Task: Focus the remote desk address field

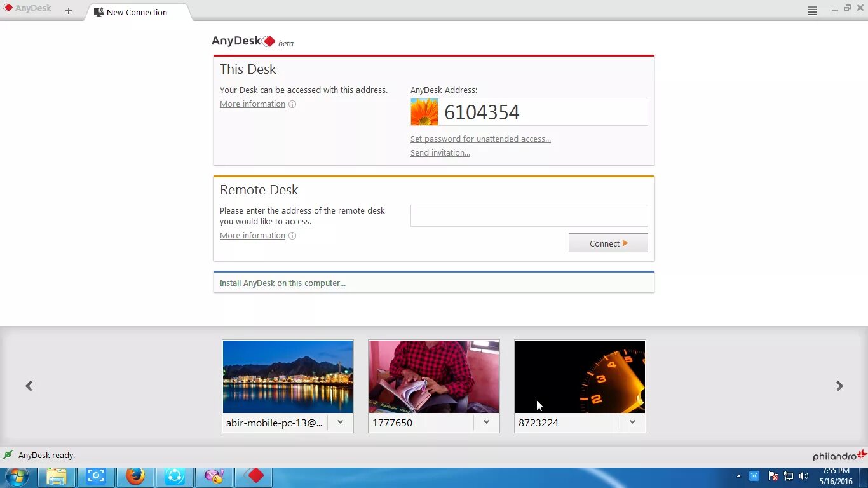Action: [x=529, y=215]
